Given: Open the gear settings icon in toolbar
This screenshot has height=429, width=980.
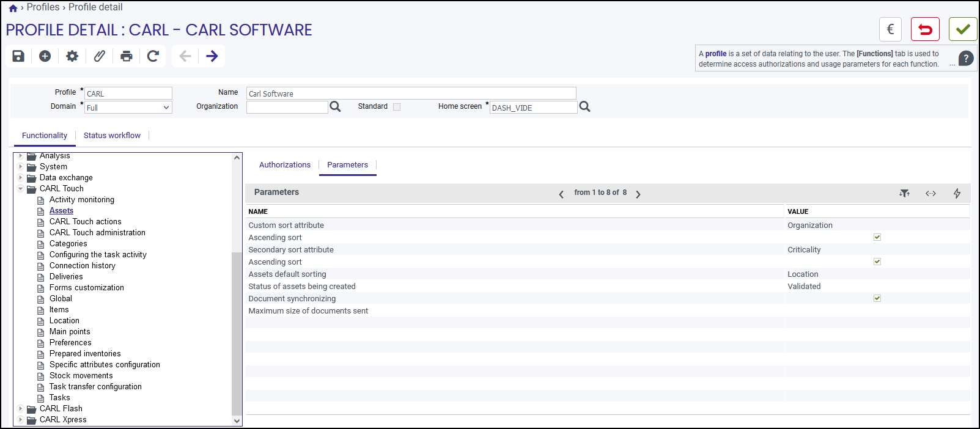Looking at the screenshot, I should [72, 56].
